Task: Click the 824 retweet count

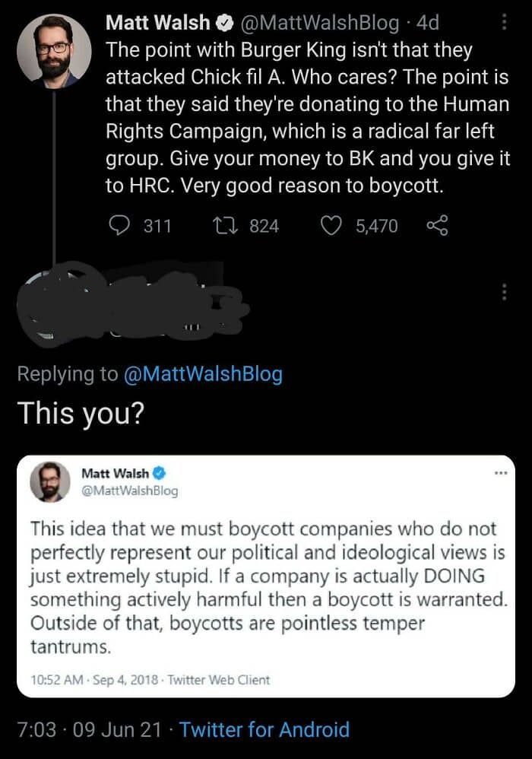Action: point(264,226)
